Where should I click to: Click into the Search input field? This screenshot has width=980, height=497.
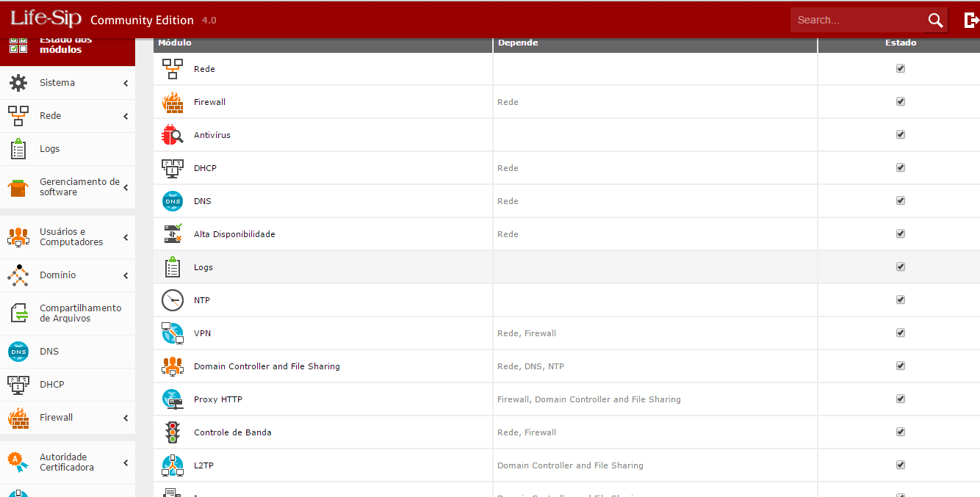pos(856,21)
